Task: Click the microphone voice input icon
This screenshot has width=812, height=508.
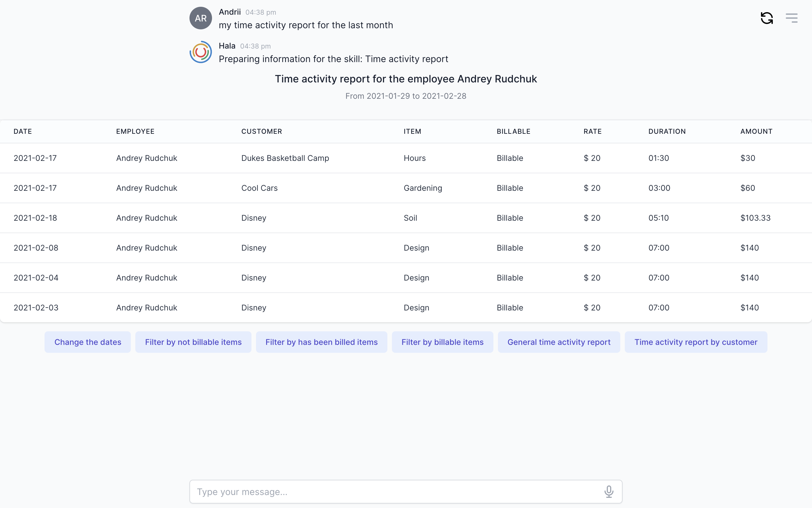Action: [609, 492]
